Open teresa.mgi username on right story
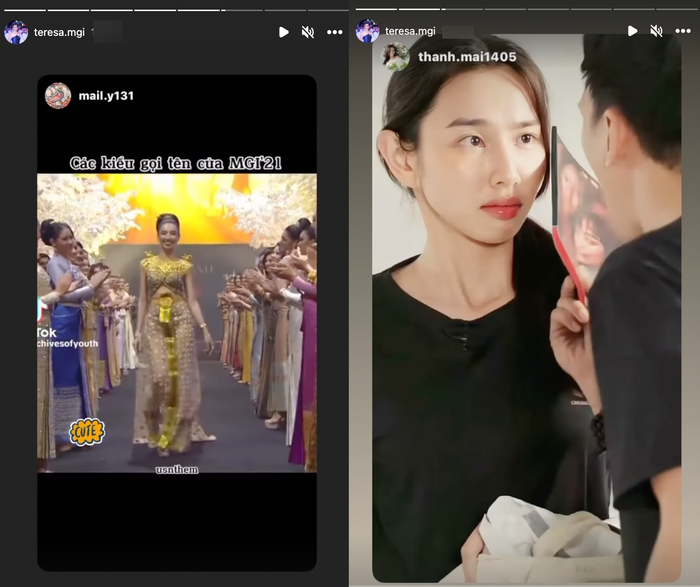 coord(410,31)
